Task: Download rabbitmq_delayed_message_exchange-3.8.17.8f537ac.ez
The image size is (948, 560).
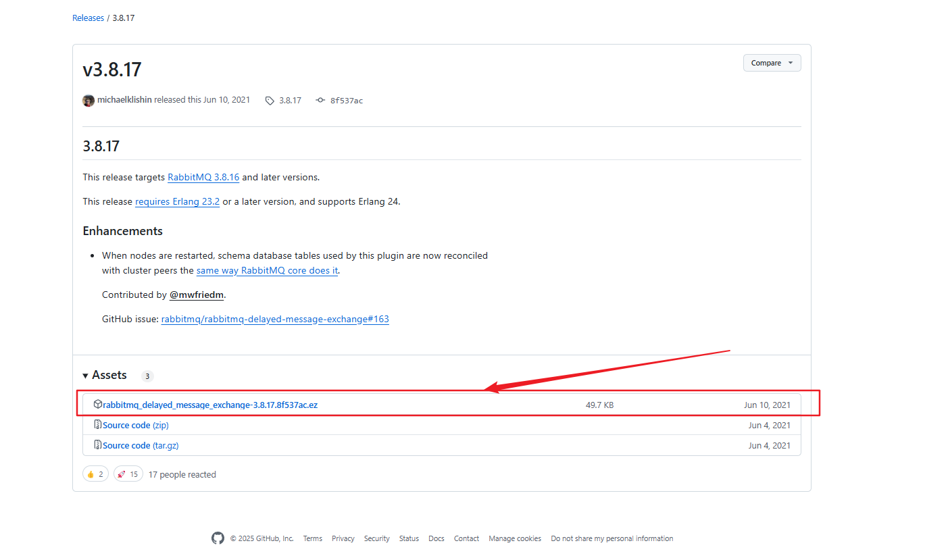Action: tap(210, 405)
